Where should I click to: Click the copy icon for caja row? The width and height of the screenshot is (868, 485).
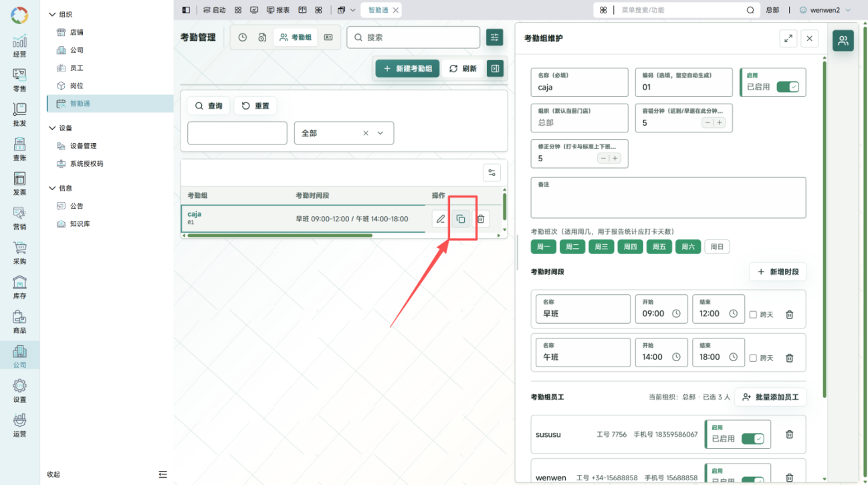[x=460, y=219]
